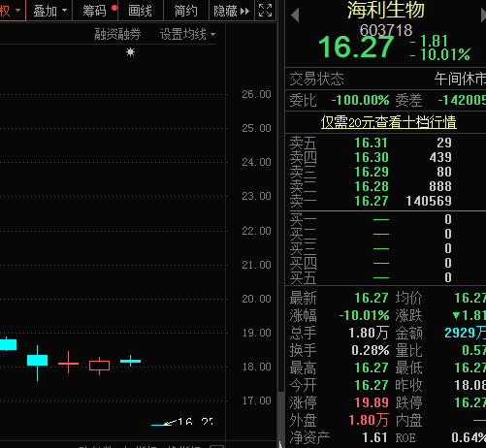Click the 隐藏 hide panel button

click(232, 11)
